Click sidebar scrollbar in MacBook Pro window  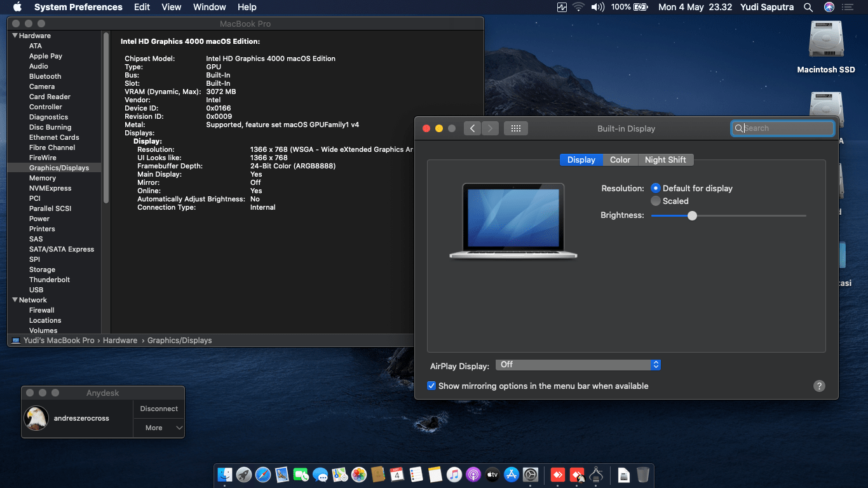pyautogui.click(x=105, y=118)
